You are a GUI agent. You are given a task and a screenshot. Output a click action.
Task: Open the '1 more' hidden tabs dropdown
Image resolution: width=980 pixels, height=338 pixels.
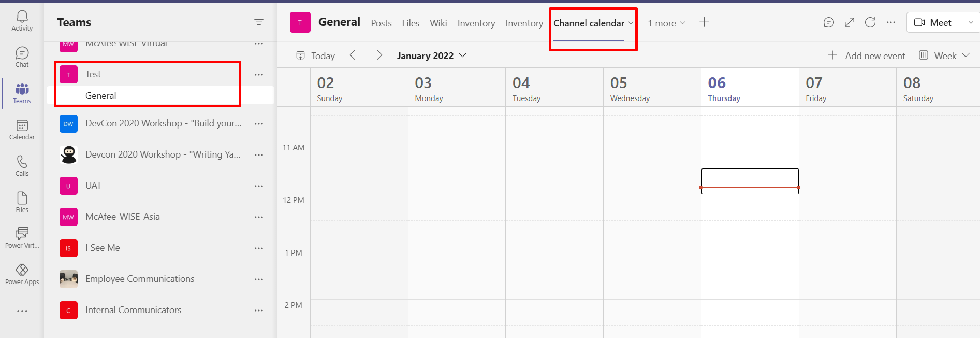click(666, 23)
